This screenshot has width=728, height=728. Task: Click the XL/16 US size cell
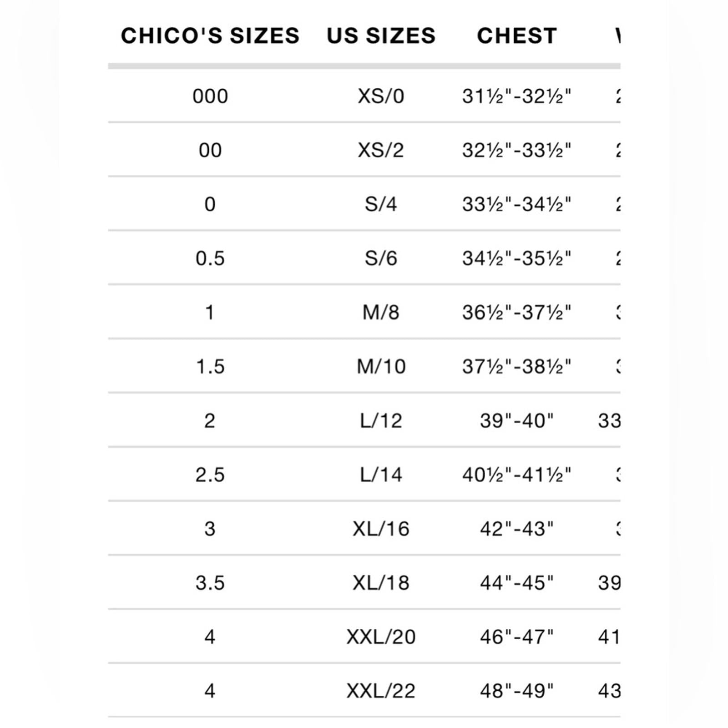[x=381, y=529]
